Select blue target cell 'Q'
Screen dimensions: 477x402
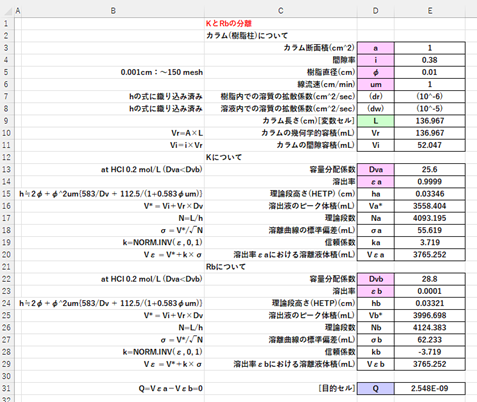(x=376, y=388)
